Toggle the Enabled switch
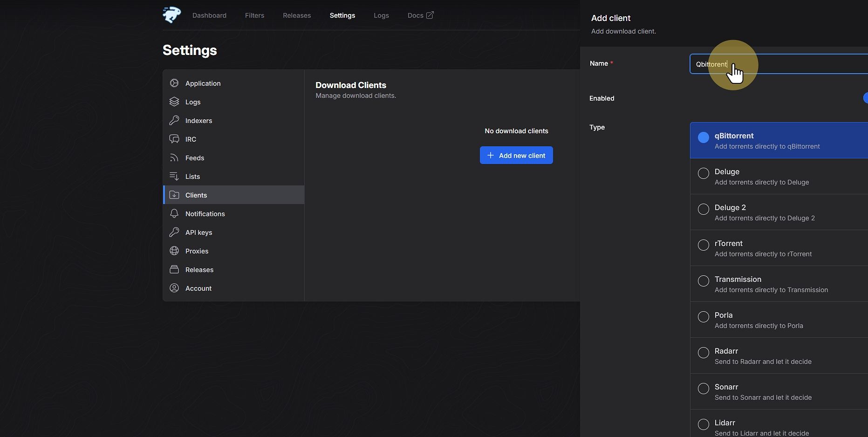 point(865,98)
